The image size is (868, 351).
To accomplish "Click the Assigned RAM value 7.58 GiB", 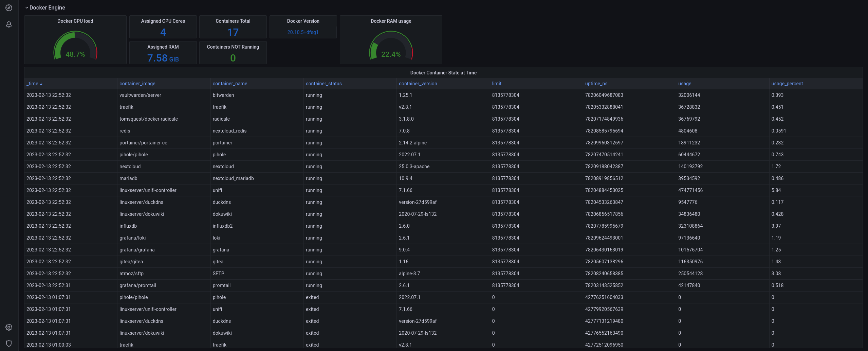I will (163, 58).
